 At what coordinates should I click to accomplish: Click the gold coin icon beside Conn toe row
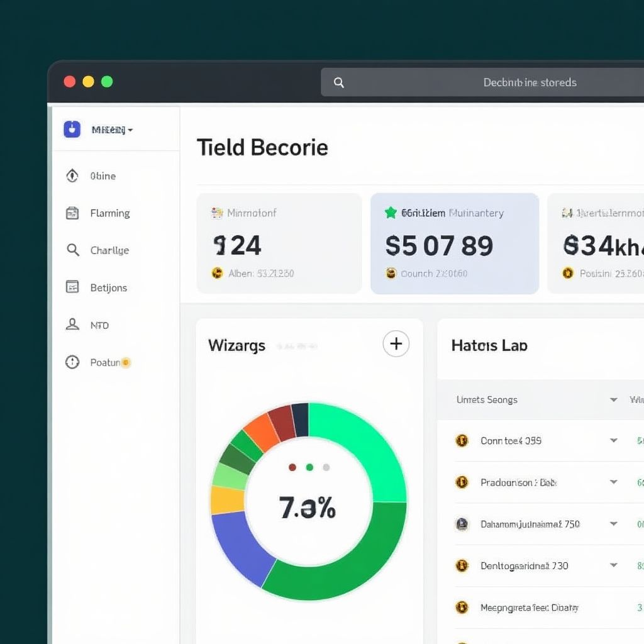click(x=462, y=441)
